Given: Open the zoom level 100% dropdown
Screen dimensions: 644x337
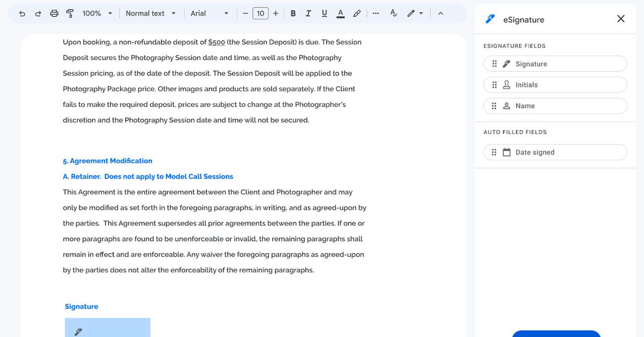Looking at the screenshot, I should (97, 13).
